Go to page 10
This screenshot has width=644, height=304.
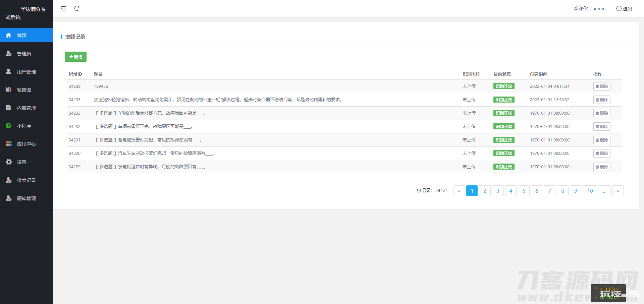coord(590,191)
